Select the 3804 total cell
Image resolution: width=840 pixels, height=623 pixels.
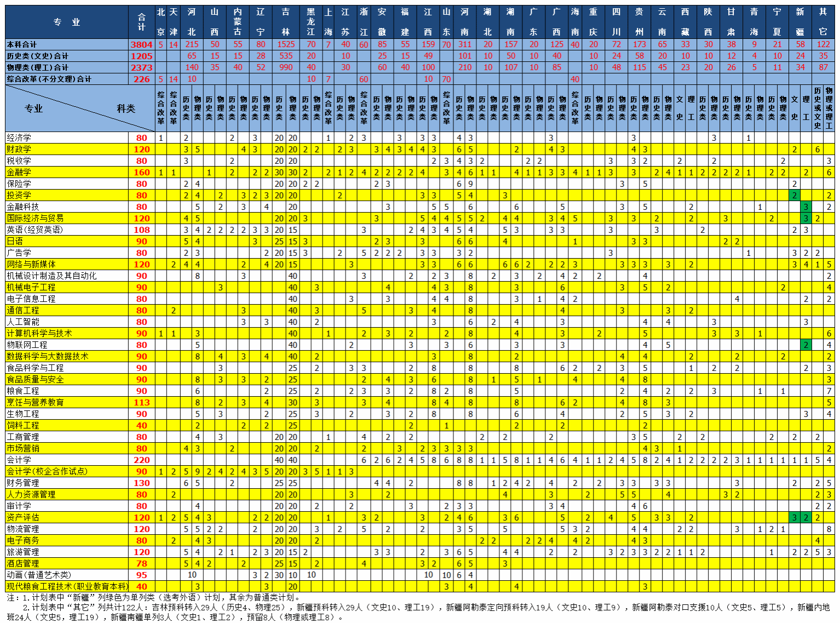[141, 44]
